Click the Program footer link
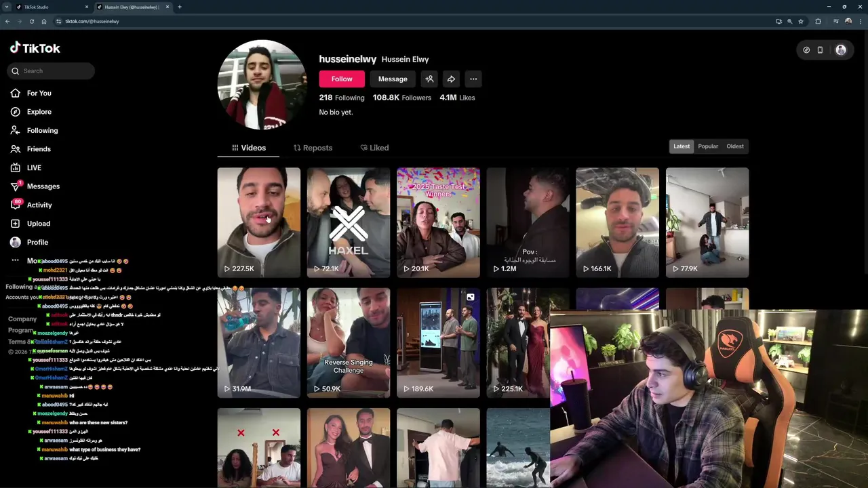 21,330
